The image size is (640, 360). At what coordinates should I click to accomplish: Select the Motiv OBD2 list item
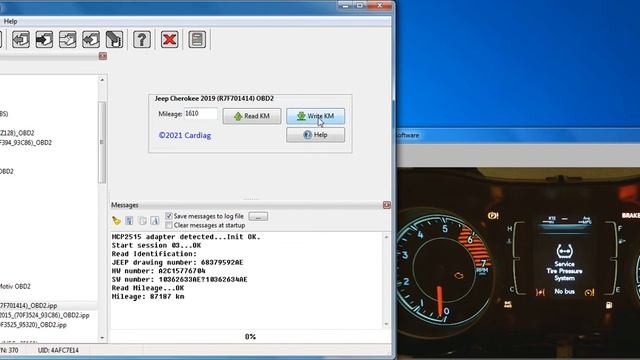[x=16, y=287]
